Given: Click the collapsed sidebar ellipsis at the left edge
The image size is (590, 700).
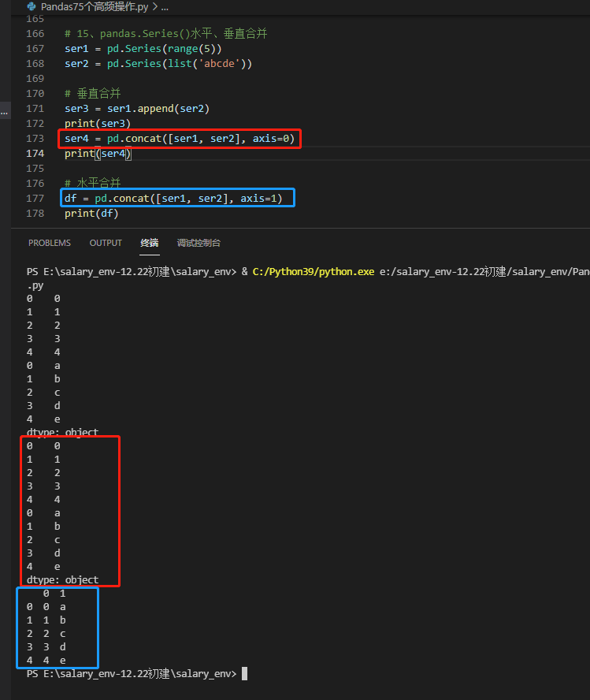Looking at the screenshot, I should (5, 113).
